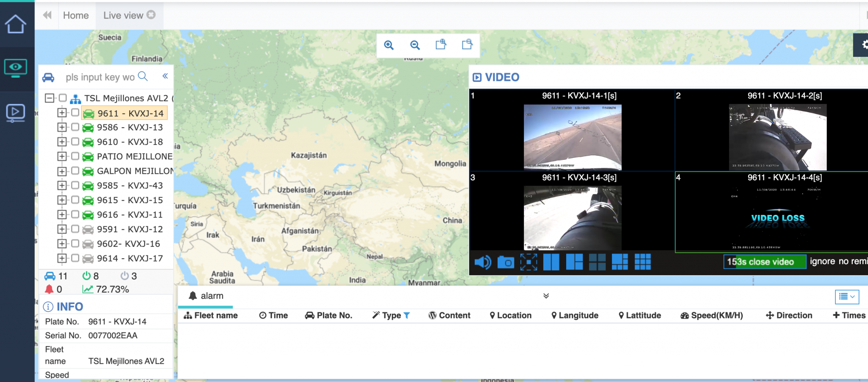Click the 153s close video button
The image size is (868, 382).
coord(765,262)
